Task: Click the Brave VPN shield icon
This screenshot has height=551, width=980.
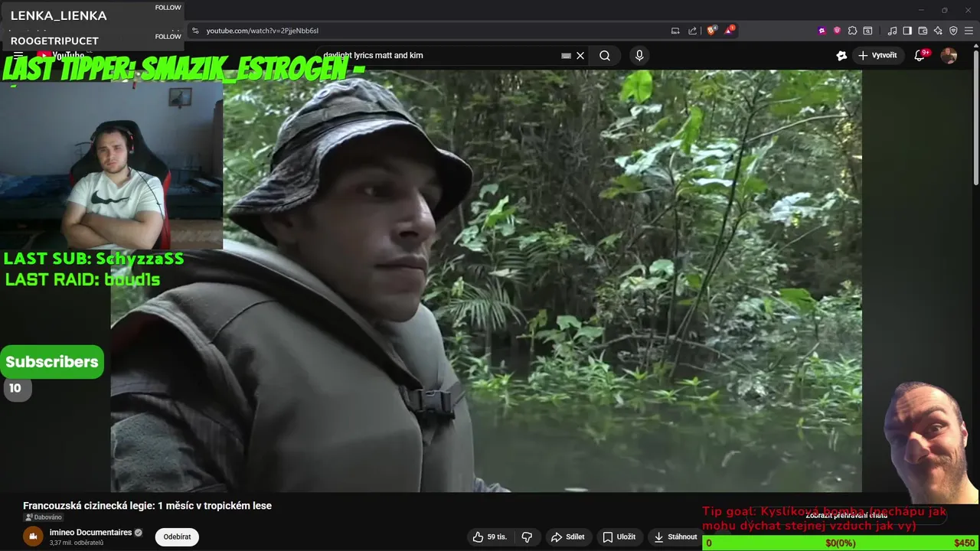Action: click(x=953, y=31)
